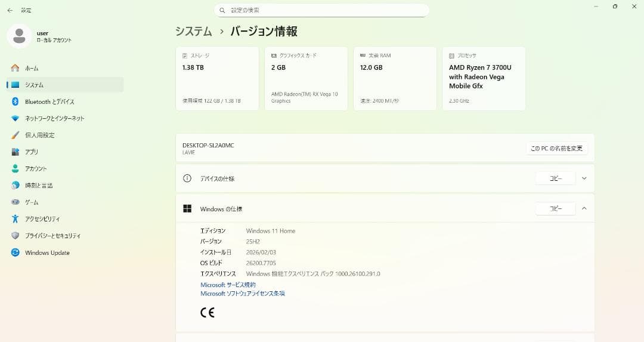Open the user account avatar
The image size is (644, 342).
pos(19,36)
